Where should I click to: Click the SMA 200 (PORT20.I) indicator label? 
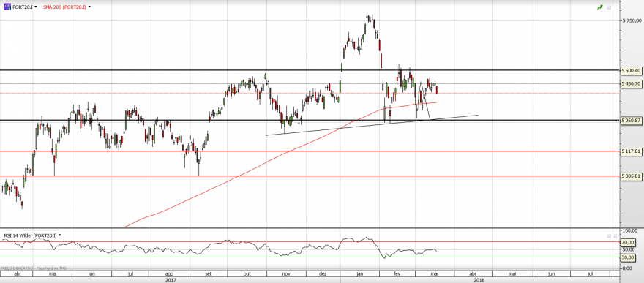pyautogui.click(x=64, y=7)
